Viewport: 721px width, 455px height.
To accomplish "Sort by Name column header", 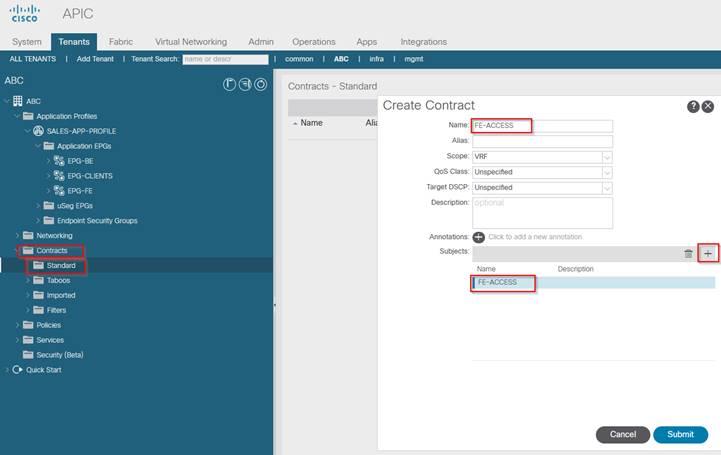I will 311,123.
